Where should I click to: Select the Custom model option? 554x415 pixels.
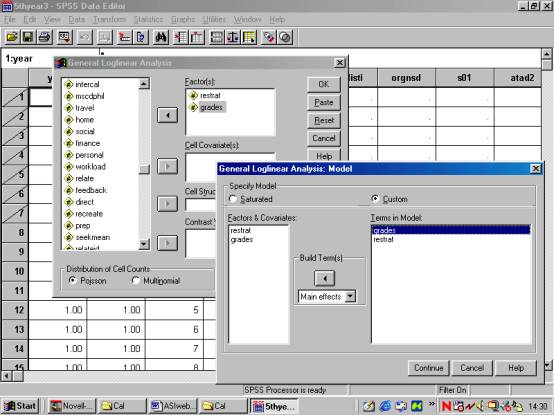pos(390,199)
